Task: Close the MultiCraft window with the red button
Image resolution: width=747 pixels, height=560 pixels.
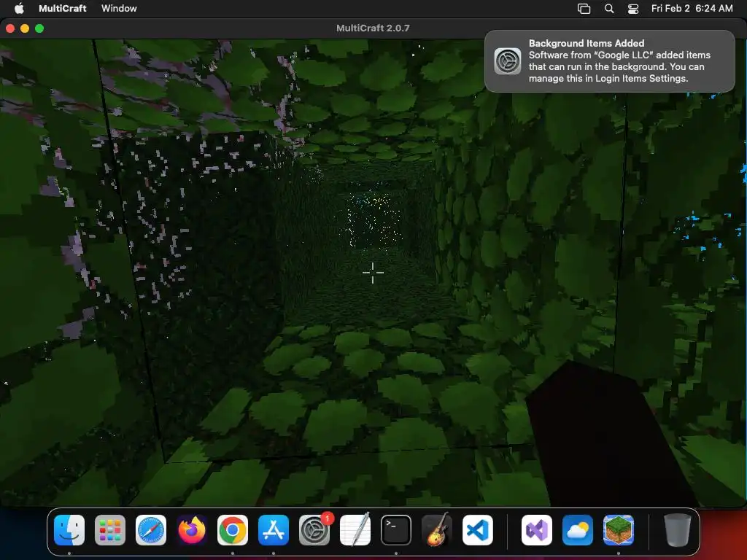Action: click(10, 28)
